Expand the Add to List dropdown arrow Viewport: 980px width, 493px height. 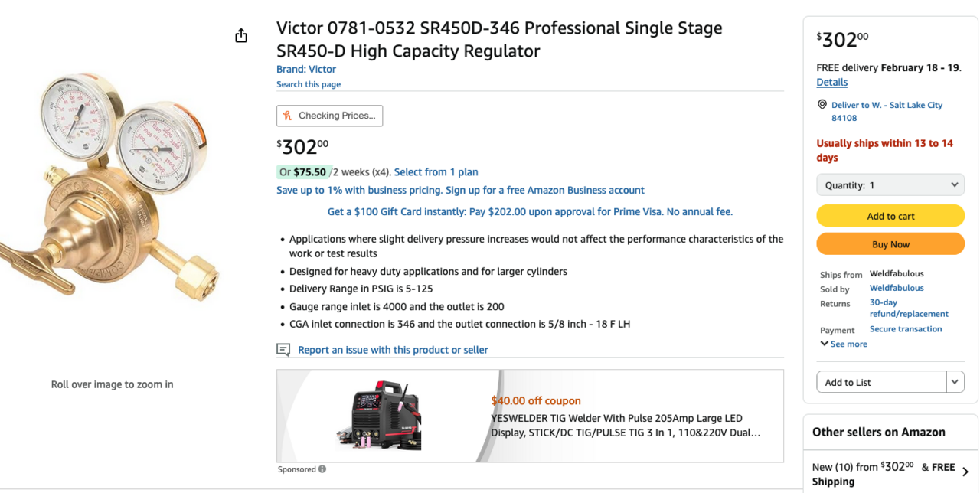click(x=955, y=382)
